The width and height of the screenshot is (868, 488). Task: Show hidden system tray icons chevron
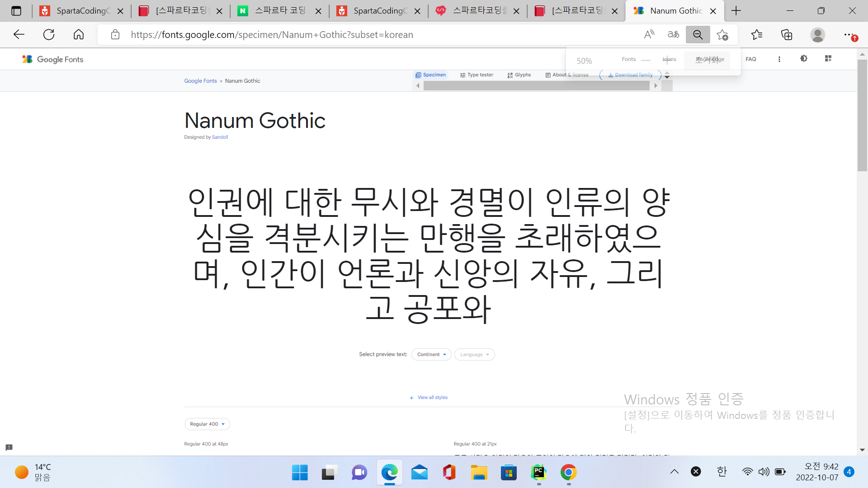674,472
